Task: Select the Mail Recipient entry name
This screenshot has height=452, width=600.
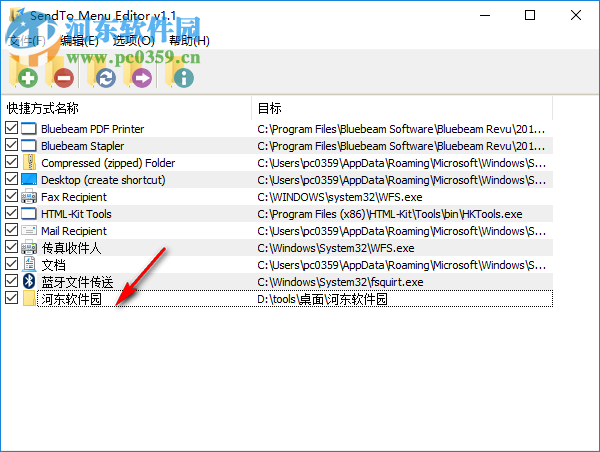Action: pos(74,231)
